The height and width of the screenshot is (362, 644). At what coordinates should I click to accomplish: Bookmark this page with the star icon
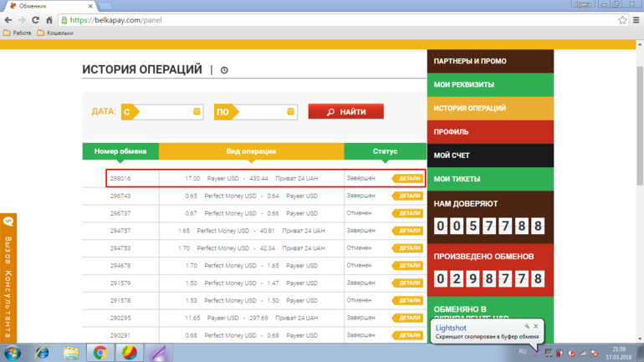click(622, 20)
